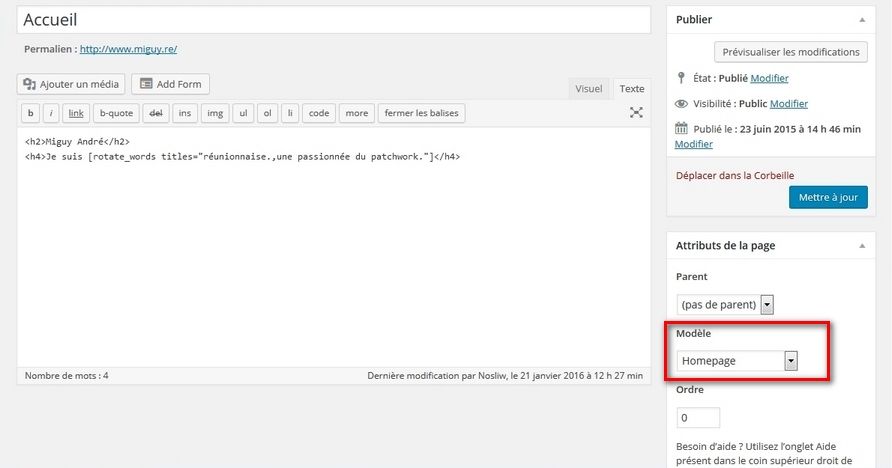This screenshot has width=892, height=468.
Task: Click the Add Form button
Action: coord(170,84)
